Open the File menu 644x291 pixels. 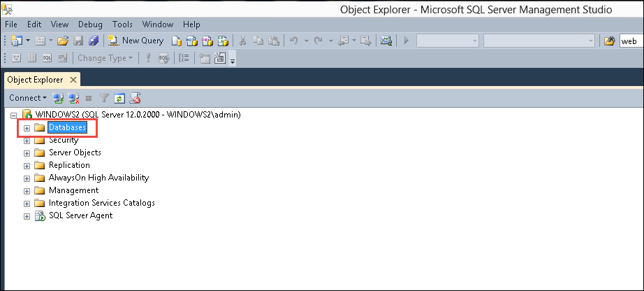(x=11, y=24)
